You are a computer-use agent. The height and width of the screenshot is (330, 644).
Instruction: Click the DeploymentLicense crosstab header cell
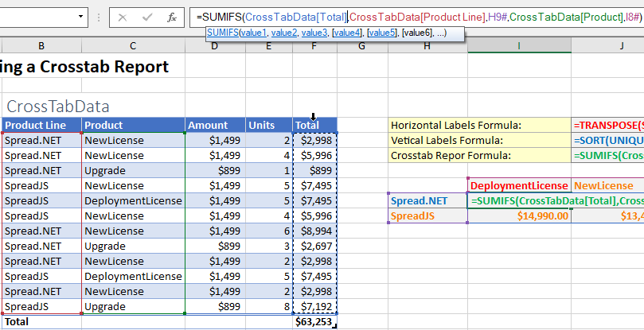click(x=519, y=185)
